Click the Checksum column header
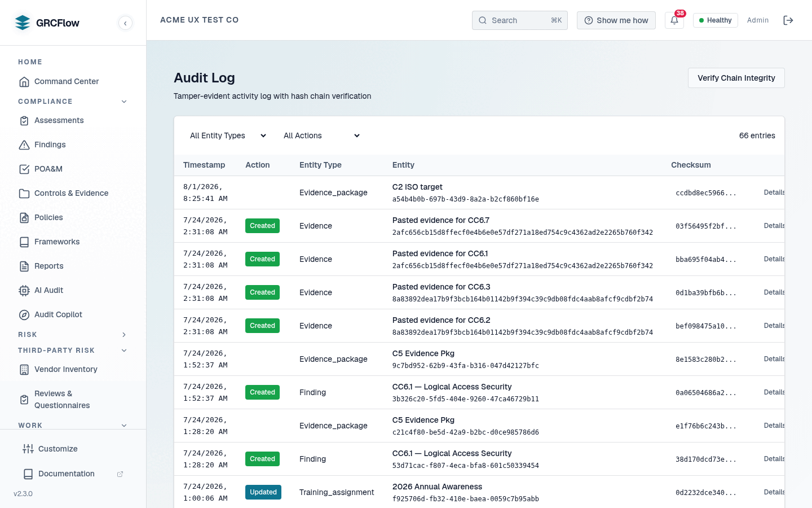This screenshot has width=812, height=508. [691, 165]
